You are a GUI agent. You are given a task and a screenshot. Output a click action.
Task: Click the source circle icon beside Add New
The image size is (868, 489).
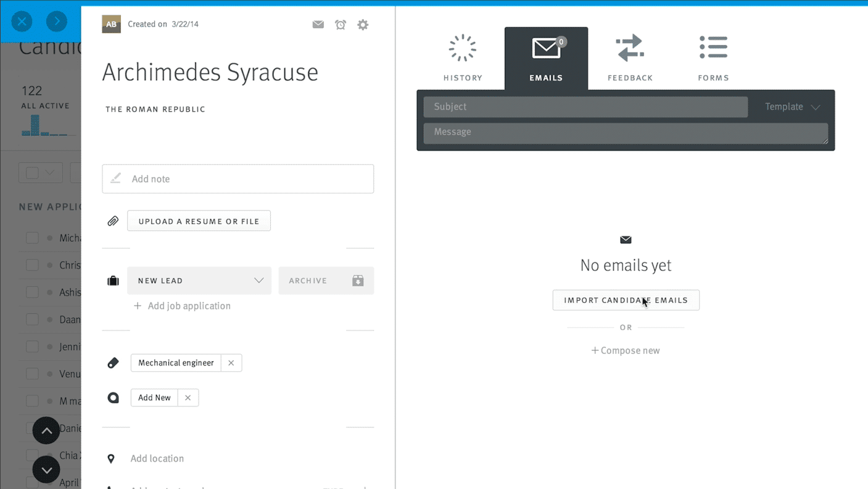(113, 398)
